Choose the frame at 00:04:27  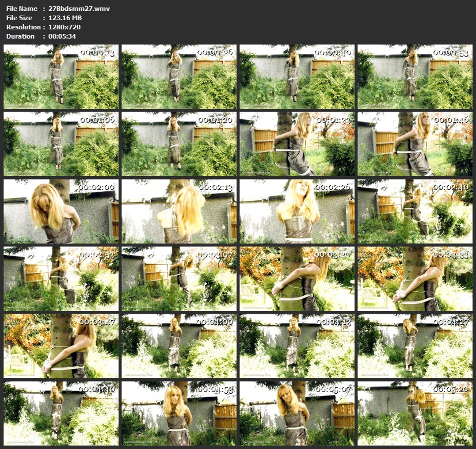pos(415,346)
